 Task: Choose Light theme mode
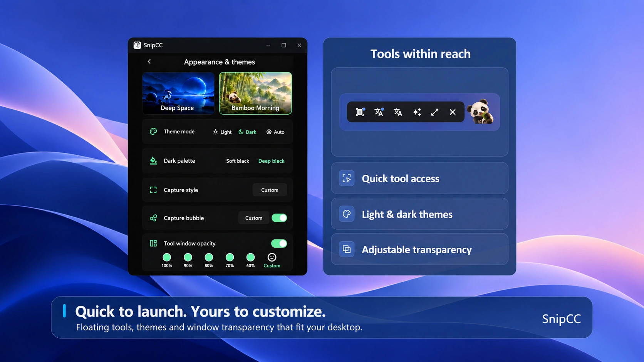pyautogui.click(x=222, y=132)
